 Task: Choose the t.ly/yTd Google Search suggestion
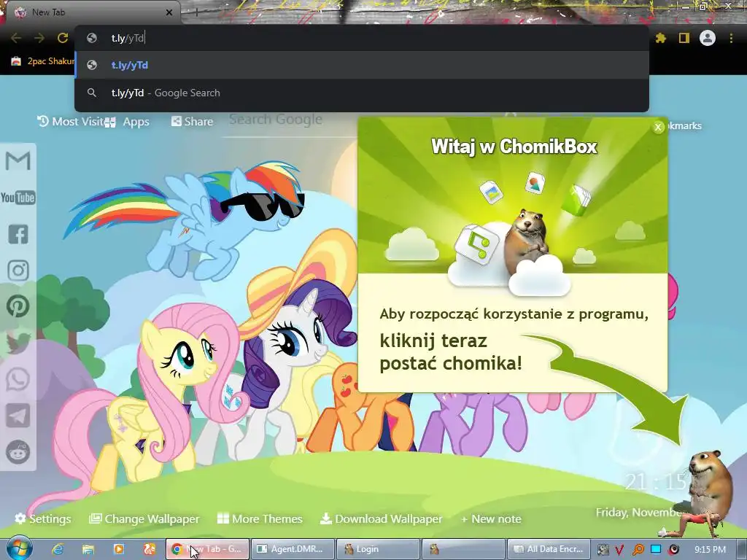pos(362,93)
